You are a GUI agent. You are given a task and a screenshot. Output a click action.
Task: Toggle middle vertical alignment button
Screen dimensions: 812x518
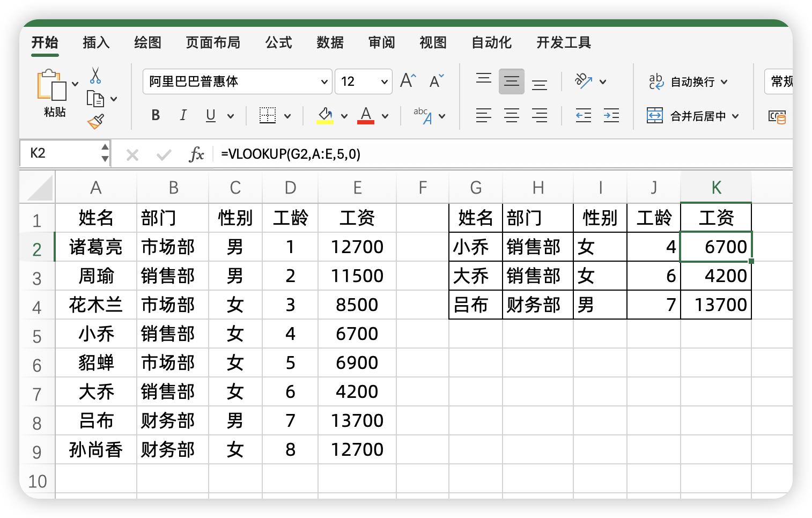click(x=511, y=81)
